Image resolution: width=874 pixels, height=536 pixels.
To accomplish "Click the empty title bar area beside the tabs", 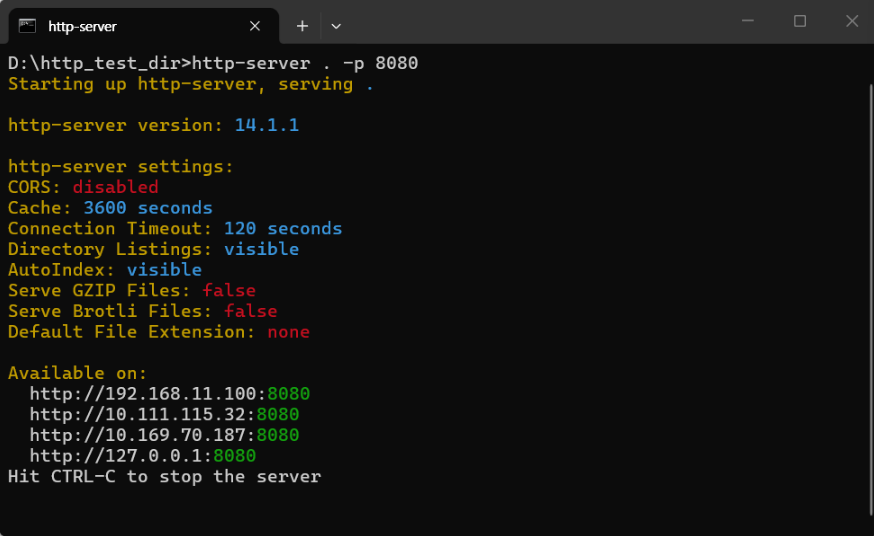I will click(540, 22).
